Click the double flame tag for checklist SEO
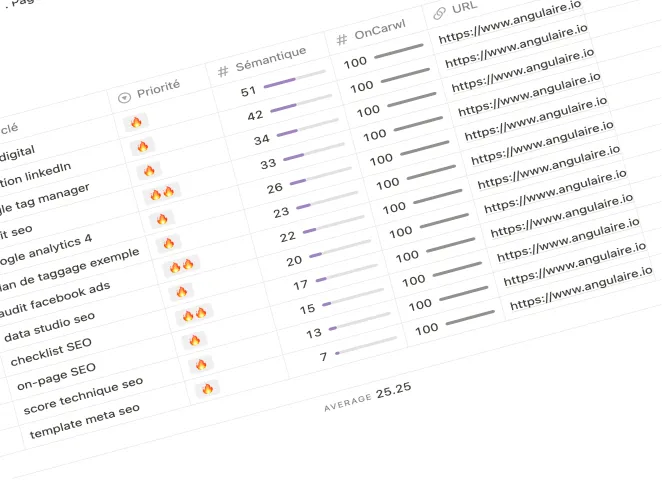 (194, 314)
